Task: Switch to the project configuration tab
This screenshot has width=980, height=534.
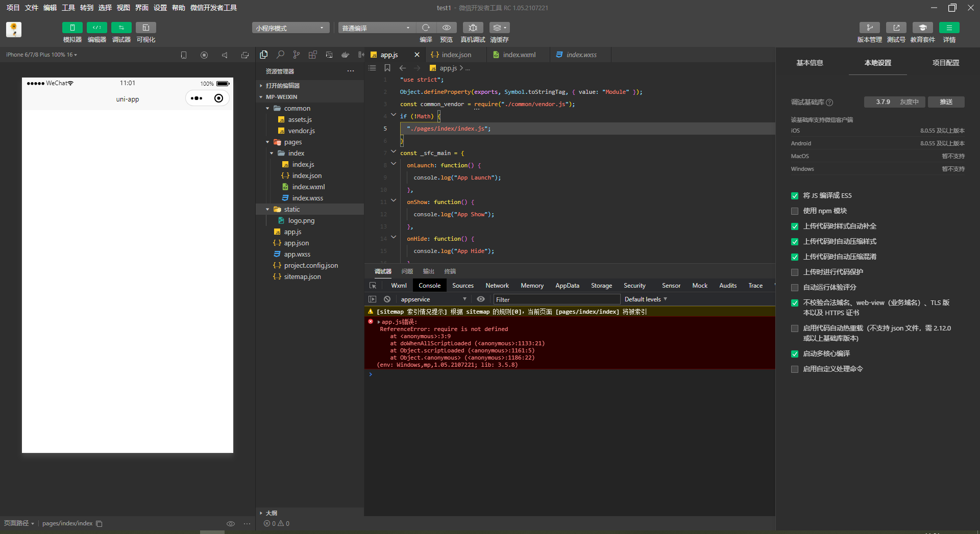Action: (946, 63)
